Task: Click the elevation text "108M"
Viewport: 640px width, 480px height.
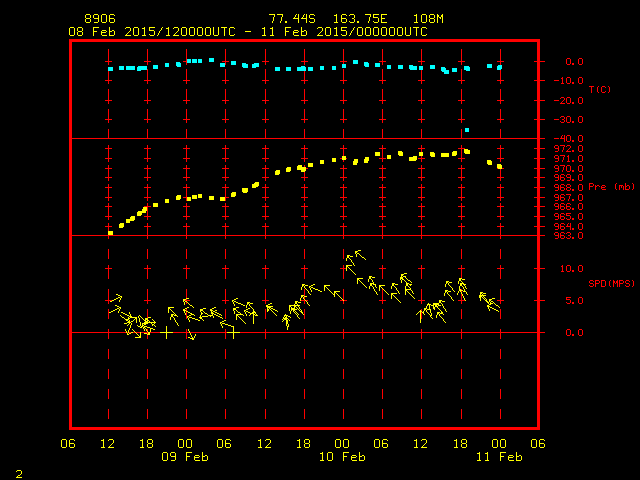Action: 428,19
